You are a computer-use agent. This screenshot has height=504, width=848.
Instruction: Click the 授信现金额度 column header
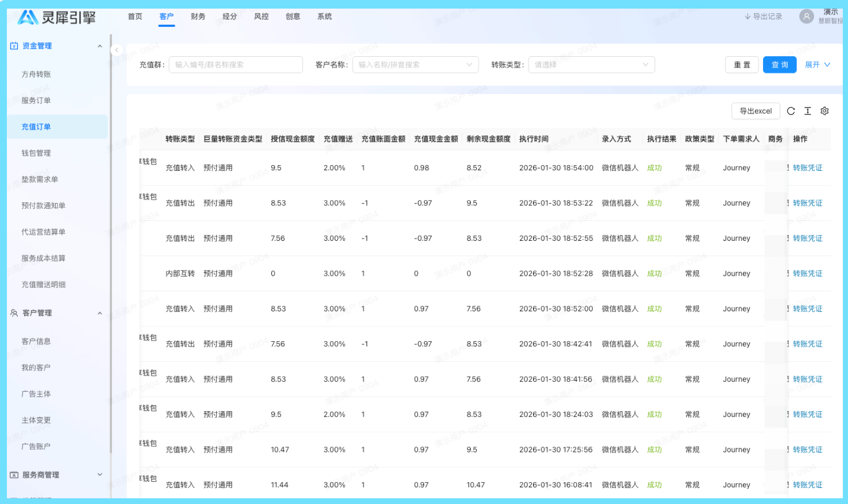[293, 139]
